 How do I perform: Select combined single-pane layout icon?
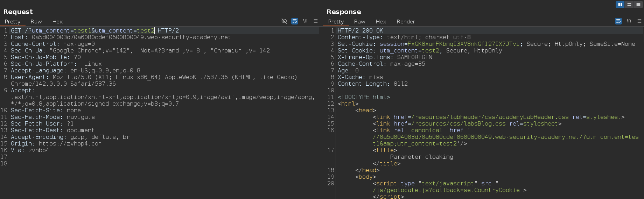point(638,5)
